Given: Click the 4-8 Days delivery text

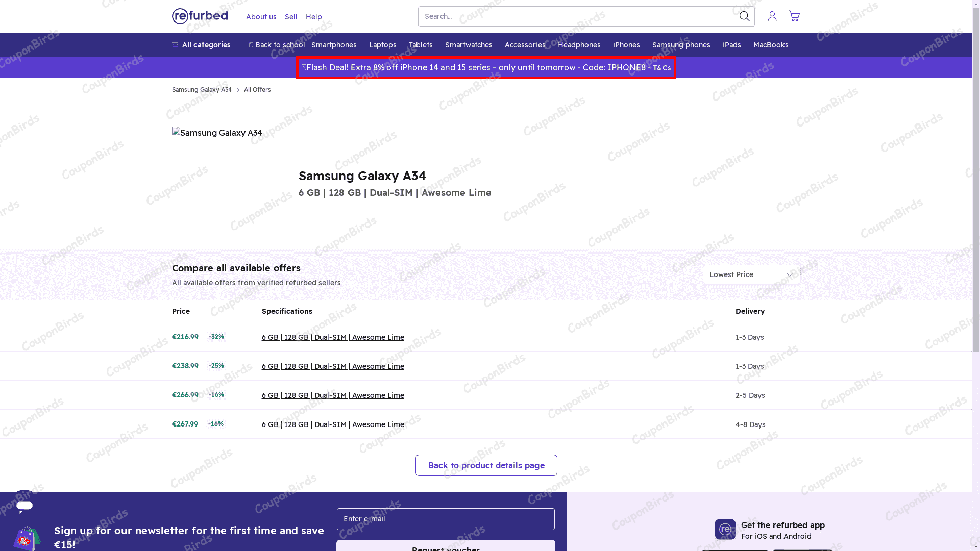Looking at the screenshot, I should coord(750,424).
